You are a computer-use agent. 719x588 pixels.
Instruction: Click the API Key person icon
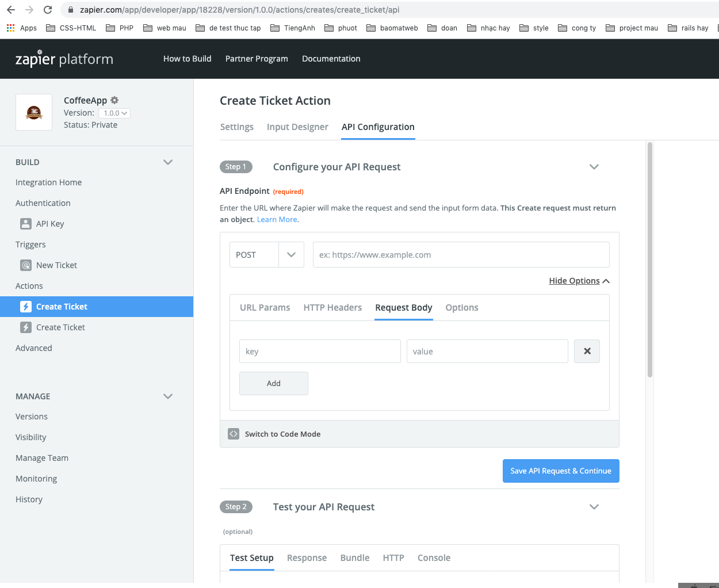pyautogui.click(x=26, y=224)
